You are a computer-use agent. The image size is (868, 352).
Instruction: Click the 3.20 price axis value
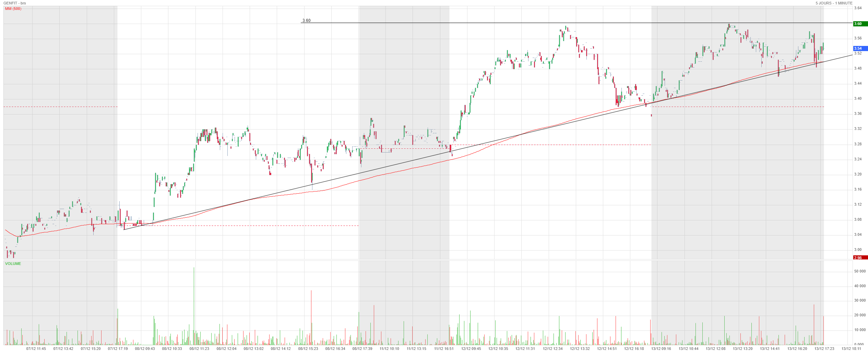(858, 174)
